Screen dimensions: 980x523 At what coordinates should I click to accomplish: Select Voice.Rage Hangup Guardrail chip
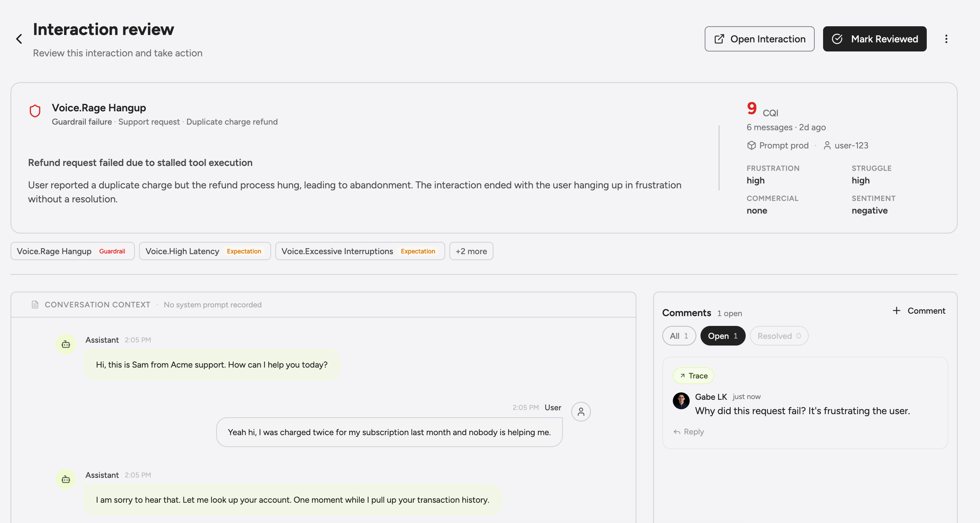pos(72,251)
